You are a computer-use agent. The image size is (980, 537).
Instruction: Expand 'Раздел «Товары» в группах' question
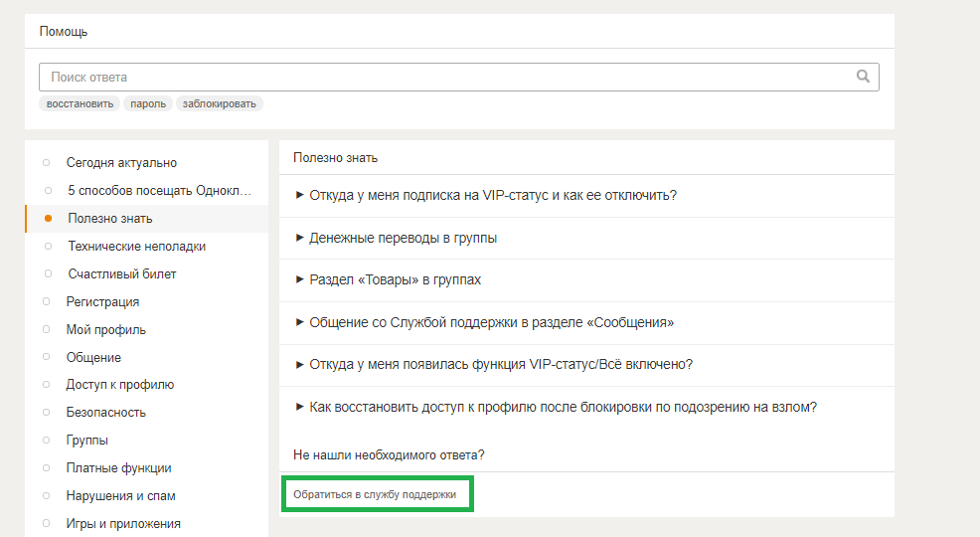pyautogui.click(x=395, y=279)
